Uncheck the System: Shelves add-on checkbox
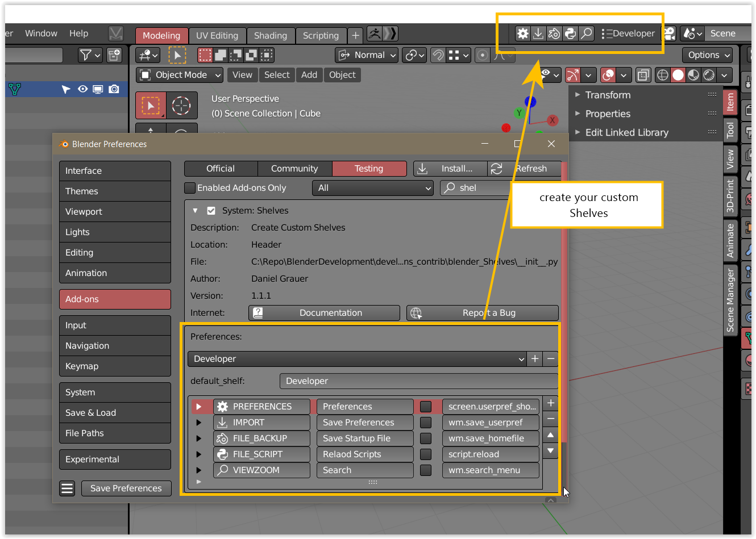756x539 pixels. pyautogui.click(x=211, y=211)
